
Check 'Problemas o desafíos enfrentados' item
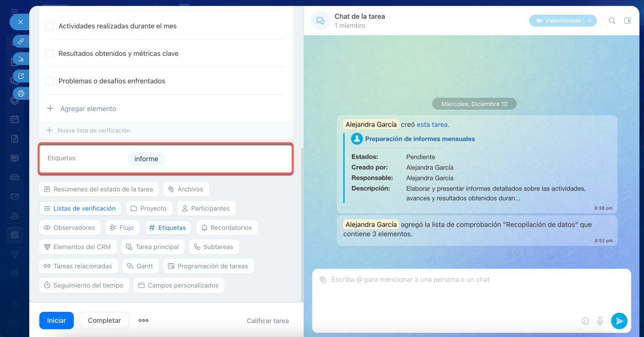[x=50, y=81]
